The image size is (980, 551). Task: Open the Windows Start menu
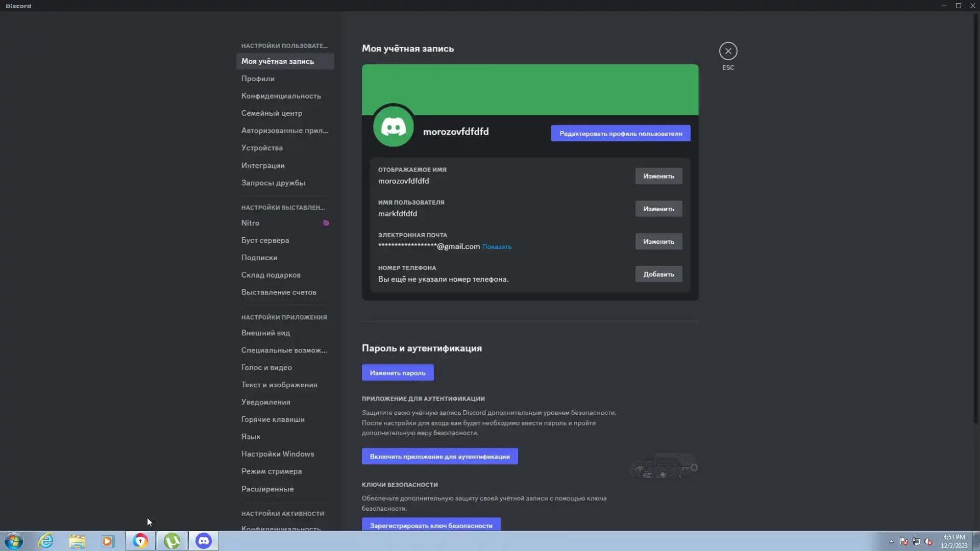tap(14, 541)
